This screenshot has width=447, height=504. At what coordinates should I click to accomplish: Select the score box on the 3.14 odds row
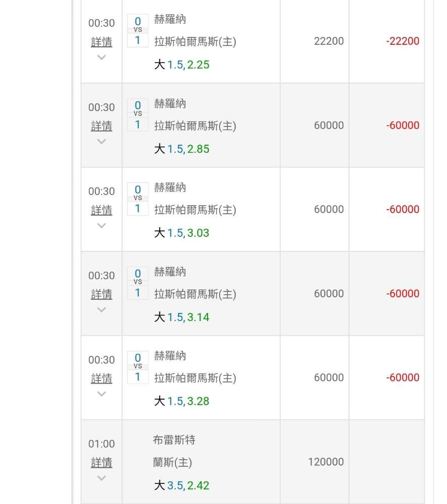[138, 283]
